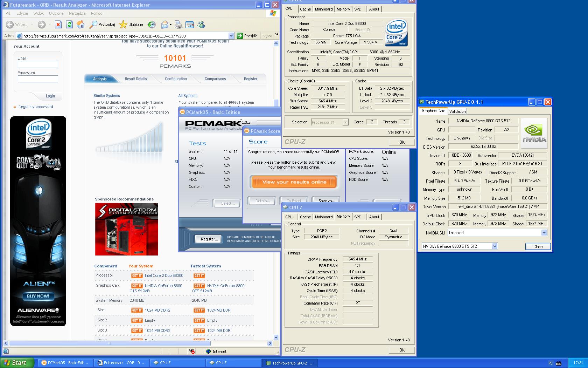Click the Save as... button in PCMark Score
This screenshot has width=588, height=368.
[327, 200]
